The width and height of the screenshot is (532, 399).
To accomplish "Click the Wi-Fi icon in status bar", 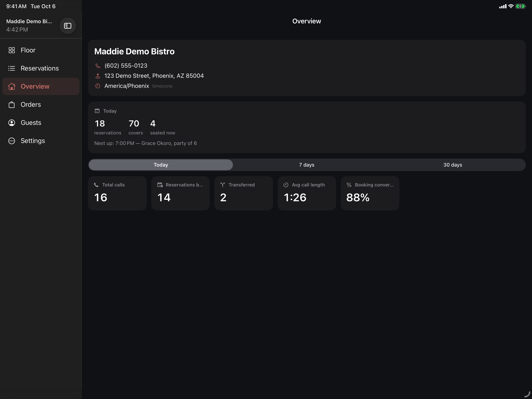I will pos(511,6).
